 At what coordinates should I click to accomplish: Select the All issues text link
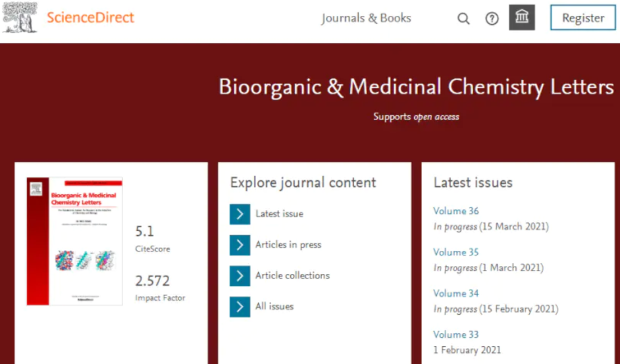coord(274,306)
